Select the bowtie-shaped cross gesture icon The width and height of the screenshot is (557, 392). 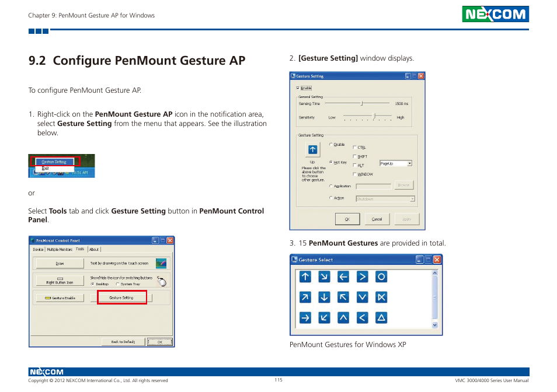[x=381, y=297]
